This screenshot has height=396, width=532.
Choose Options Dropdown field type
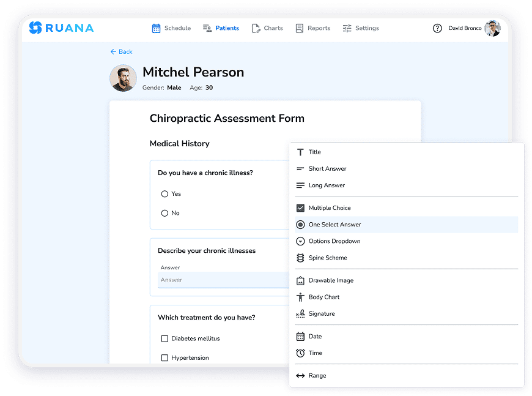407,241
